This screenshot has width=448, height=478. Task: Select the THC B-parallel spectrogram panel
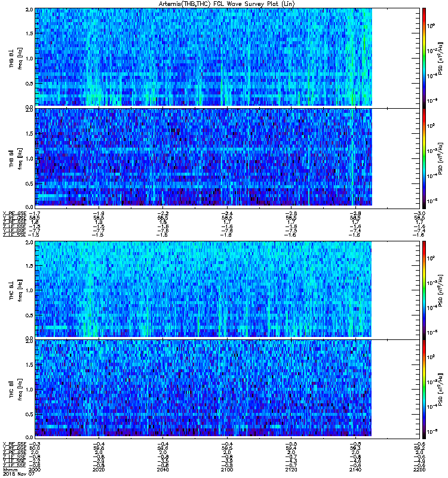[228, 390]
